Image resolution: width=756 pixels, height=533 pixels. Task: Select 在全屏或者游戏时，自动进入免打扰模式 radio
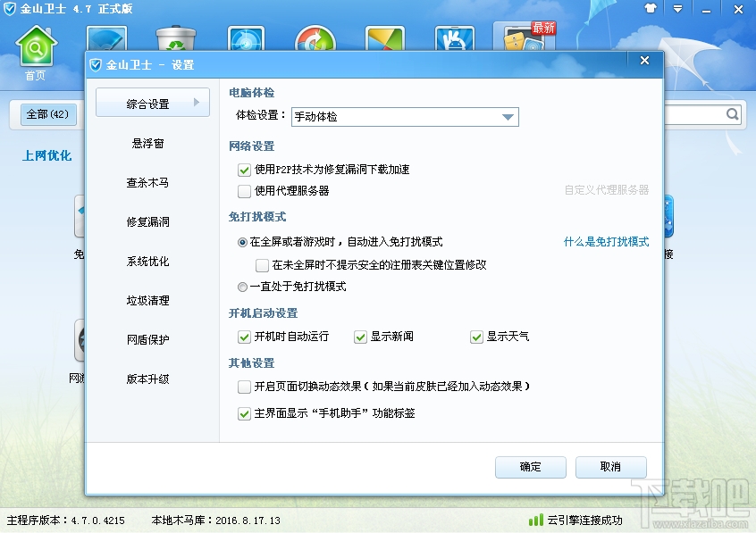point(242,243)
